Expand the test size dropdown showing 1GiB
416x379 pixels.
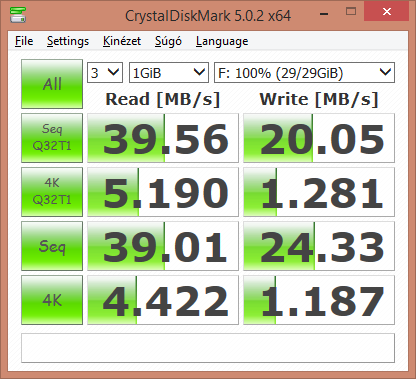click(169, 72)
